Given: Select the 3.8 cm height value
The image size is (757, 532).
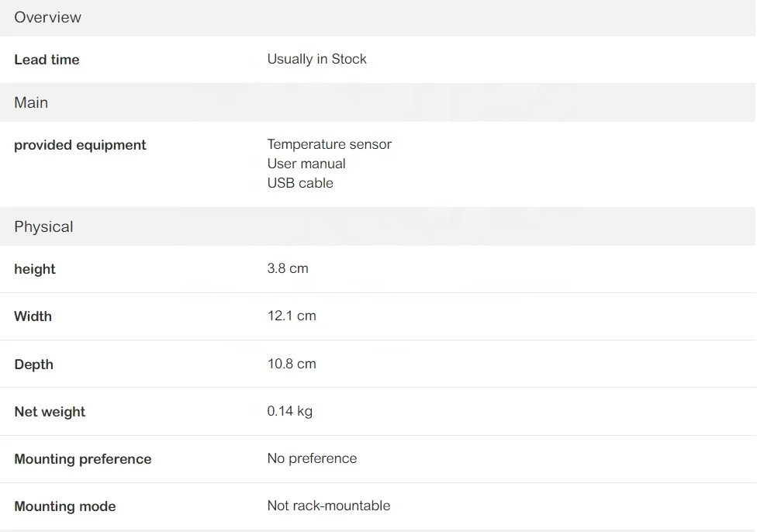Looking at the screenshot, I should pos(288,268).
